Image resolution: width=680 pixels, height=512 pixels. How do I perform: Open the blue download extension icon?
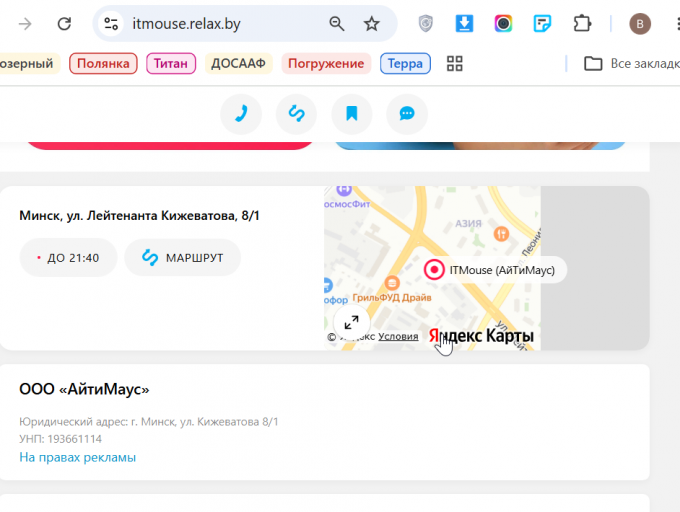pos(464,23)
